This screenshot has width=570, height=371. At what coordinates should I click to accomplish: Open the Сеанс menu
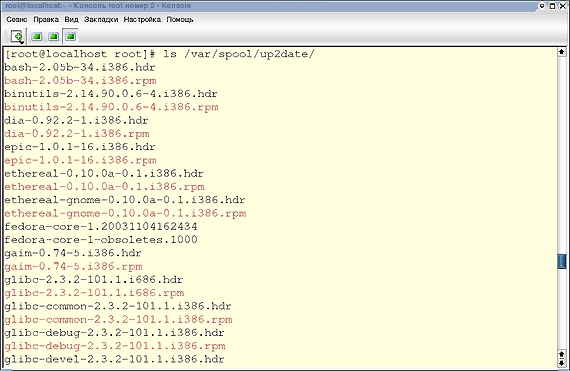click(x=17, y=20)
